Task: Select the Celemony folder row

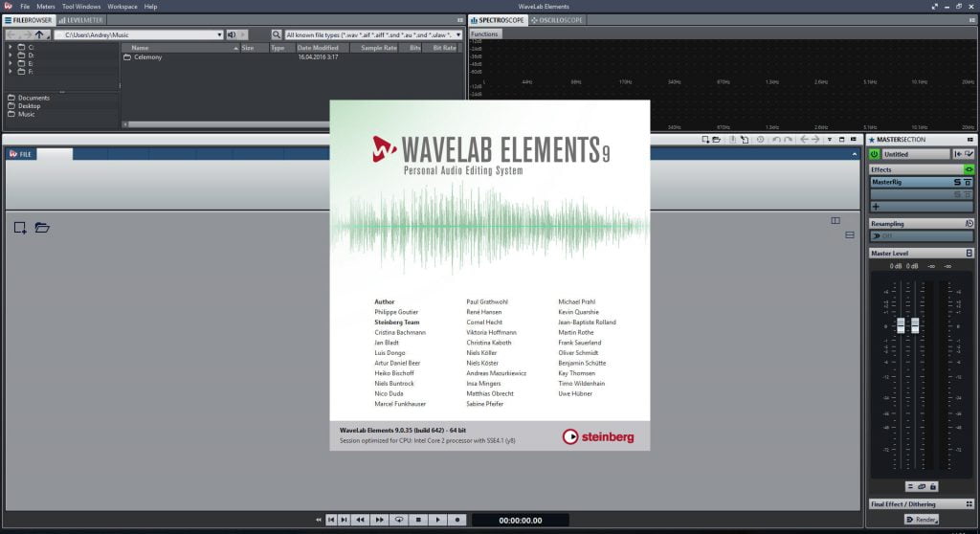Action: coord(144,56)
